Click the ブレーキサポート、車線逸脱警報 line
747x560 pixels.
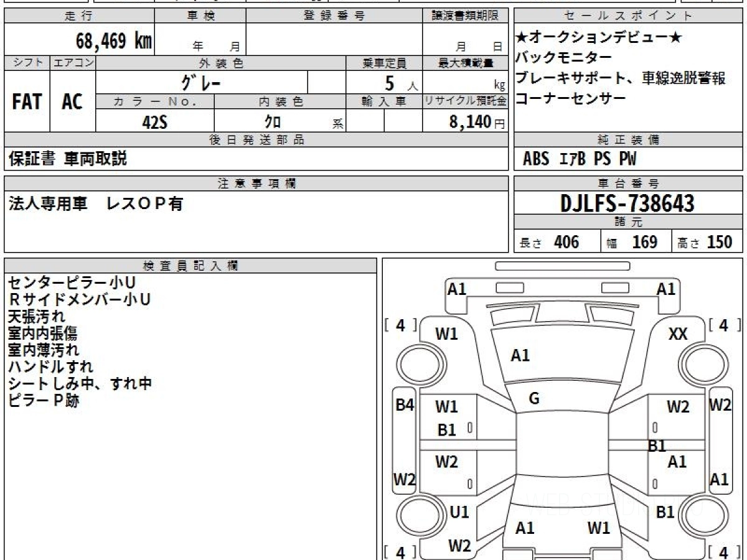621,78
